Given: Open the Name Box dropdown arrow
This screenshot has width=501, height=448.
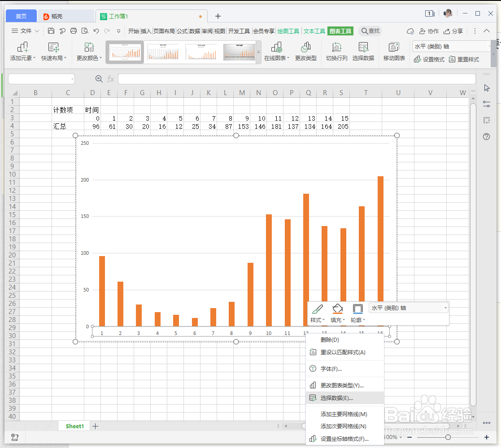Looking at the screenshot, I should coord(72,79).
